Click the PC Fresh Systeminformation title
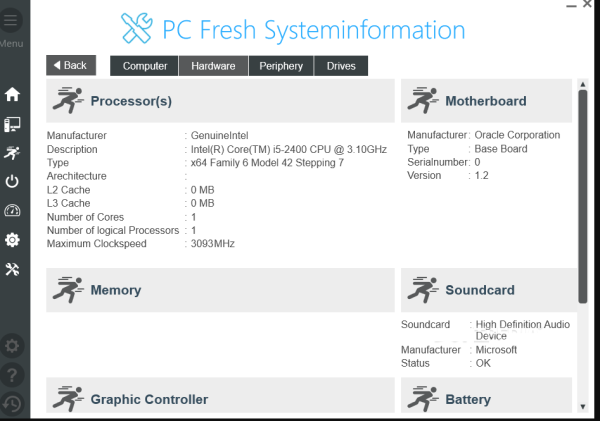 314,30
